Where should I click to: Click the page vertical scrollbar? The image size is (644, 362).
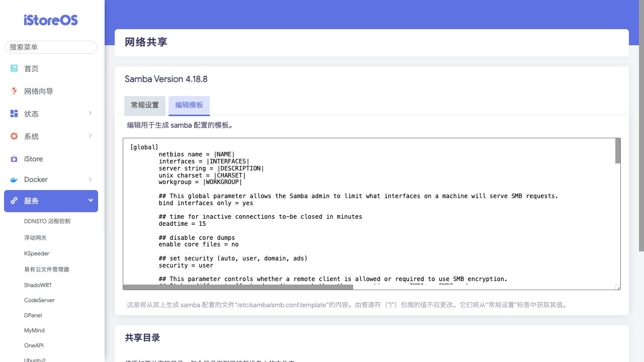pyautogui.click(x=641, y=126)
